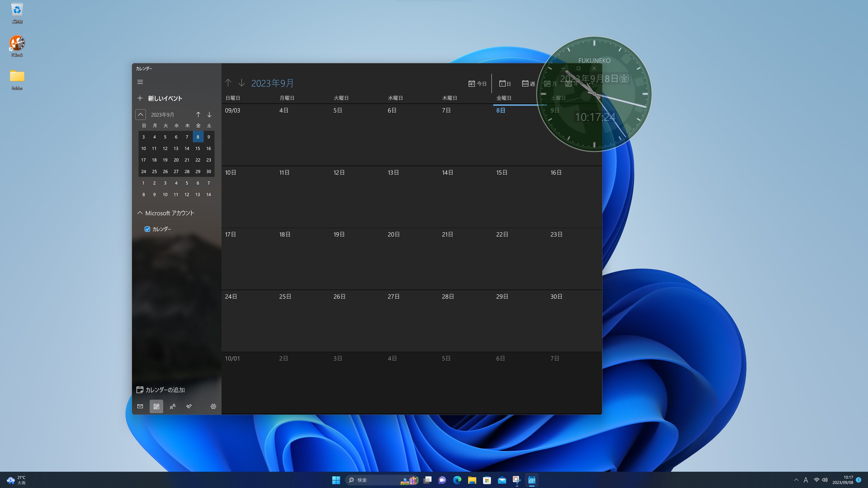Switch to Mail app icon in sidebar
This screenshot has width=868, height=488.
(140, 406)
